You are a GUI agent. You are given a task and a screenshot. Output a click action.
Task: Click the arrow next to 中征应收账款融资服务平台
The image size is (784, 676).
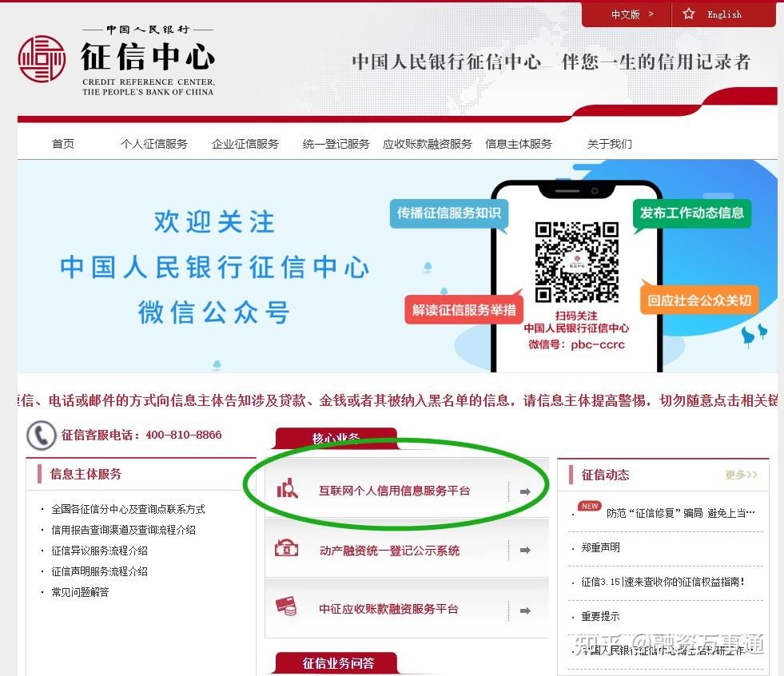[525, 610]
